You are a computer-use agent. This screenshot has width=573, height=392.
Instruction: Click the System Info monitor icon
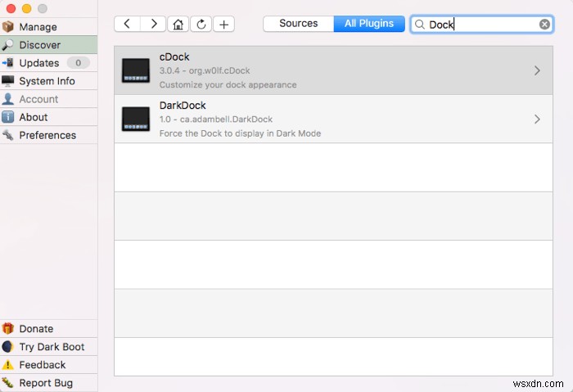tap(7, 81)
